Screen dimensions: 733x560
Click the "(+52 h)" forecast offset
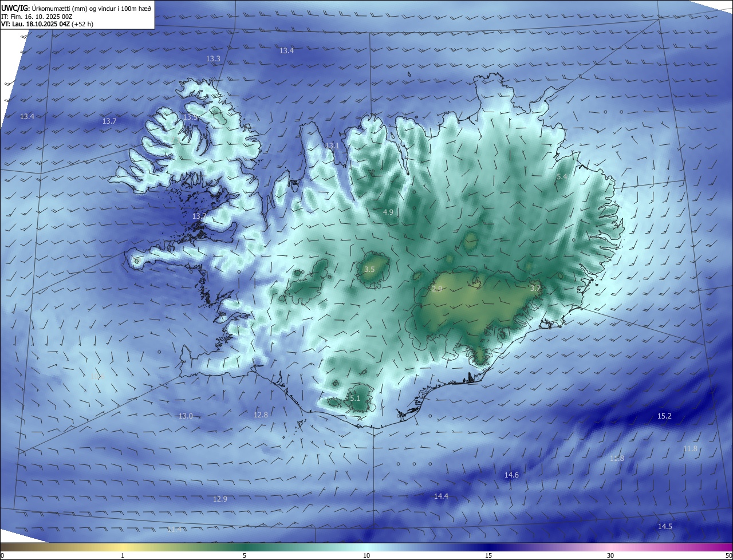pyautogui.click(x=83, y=25)
